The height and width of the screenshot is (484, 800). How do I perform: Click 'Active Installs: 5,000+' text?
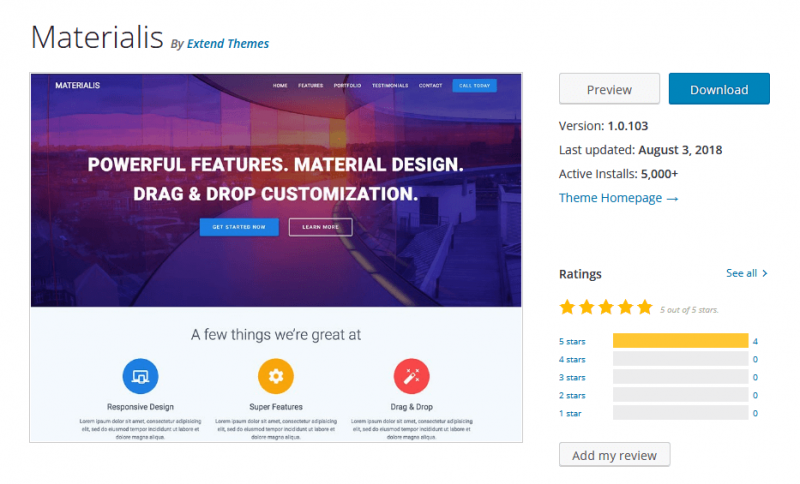[618, 174]
